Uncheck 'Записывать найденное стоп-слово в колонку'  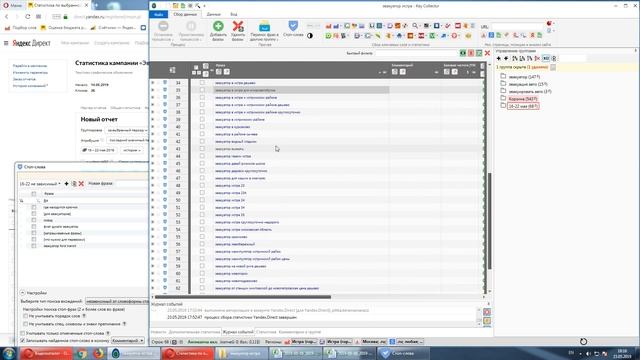(x=23, y=340)
